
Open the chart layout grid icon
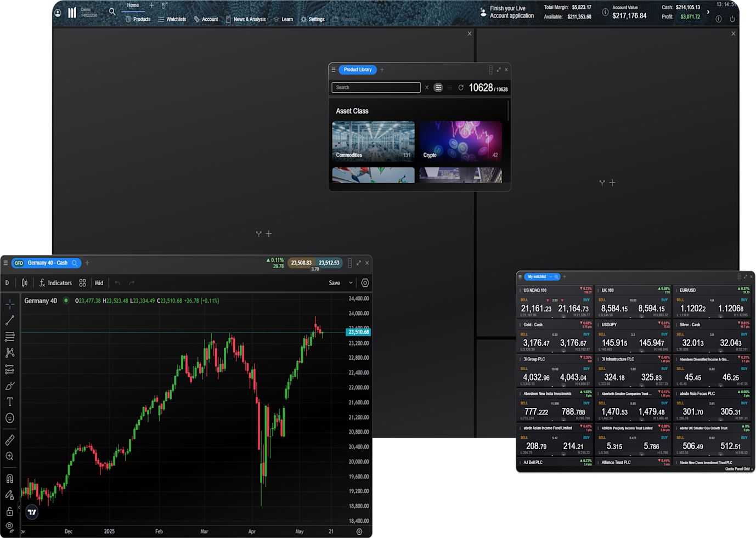pyautogui.click(x=82, y=283)
